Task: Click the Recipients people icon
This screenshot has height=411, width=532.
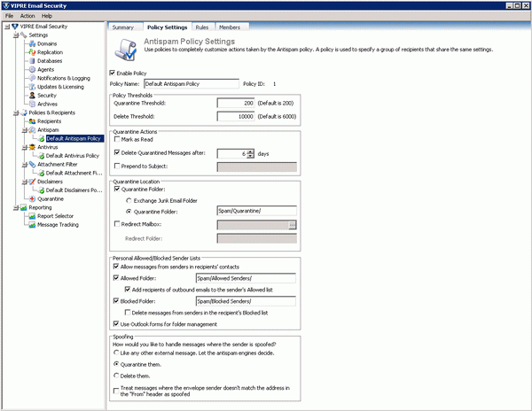Action: pyautogui.click(x=32, y=121)
